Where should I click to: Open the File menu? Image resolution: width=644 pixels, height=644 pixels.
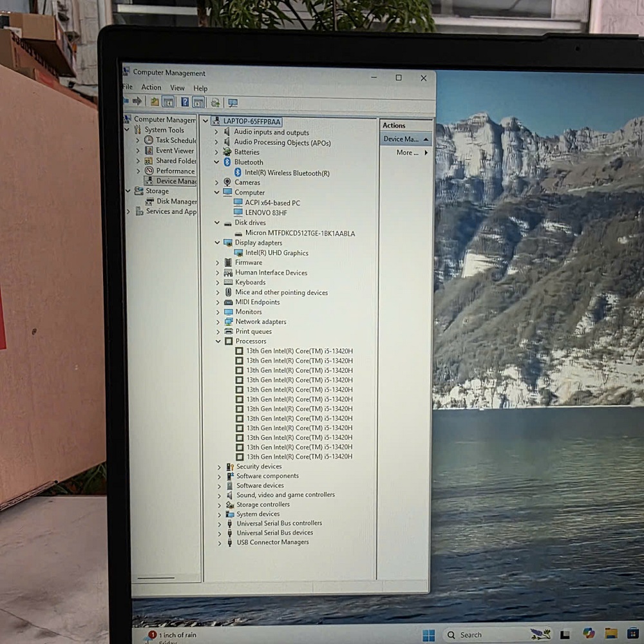[x=128, y=87]
